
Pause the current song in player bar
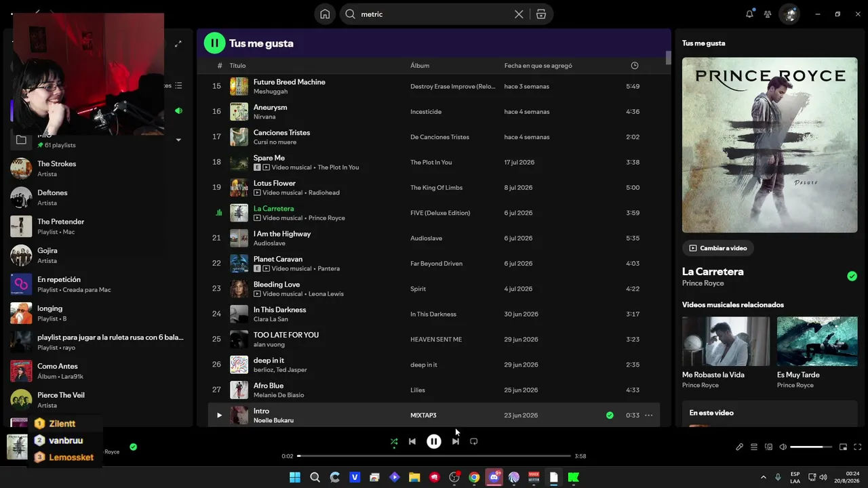click(434, 442)
